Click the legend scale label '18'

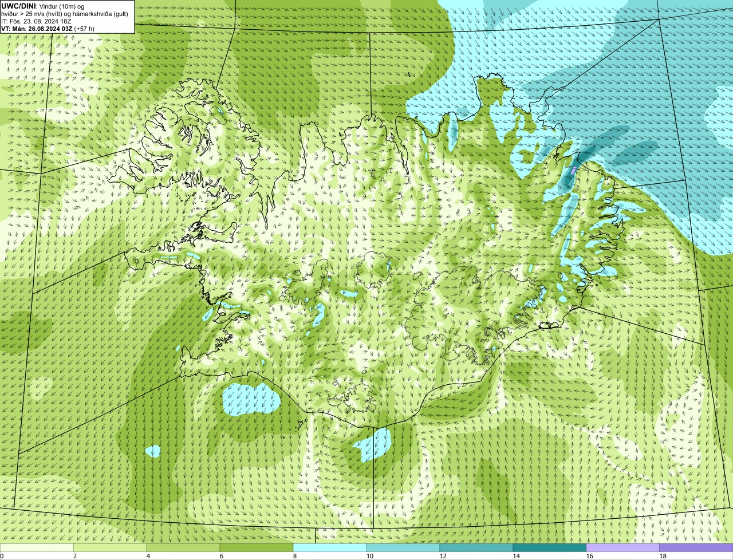pyautogui.click(x=663, y=556)
